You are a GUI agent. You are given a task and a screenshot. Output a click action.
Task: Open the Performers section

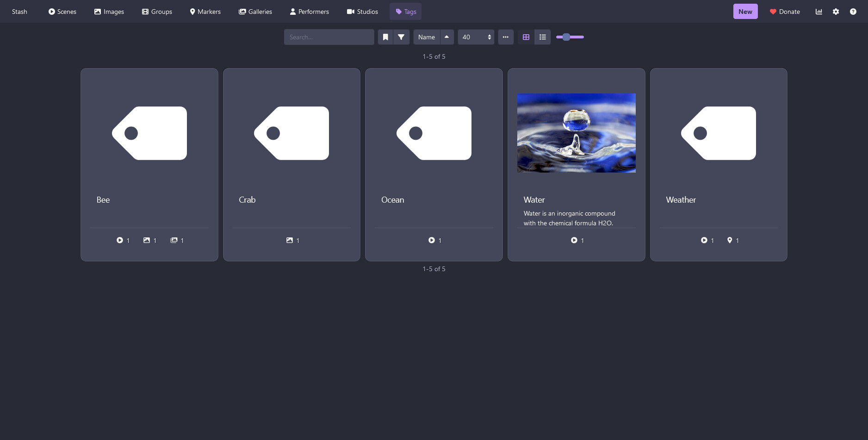(309, 12)
